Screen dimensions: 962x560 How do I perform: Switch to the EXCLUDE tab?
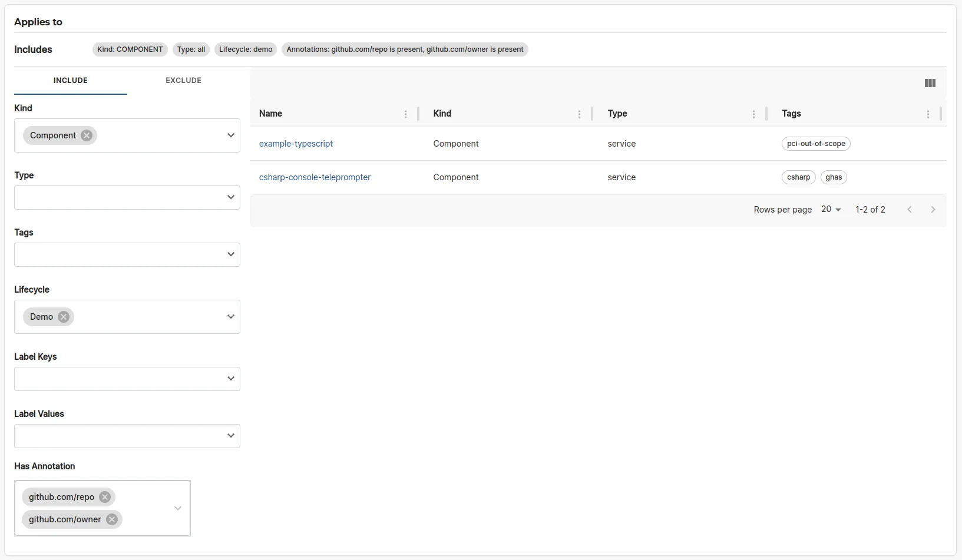click(x=183, y=80)
